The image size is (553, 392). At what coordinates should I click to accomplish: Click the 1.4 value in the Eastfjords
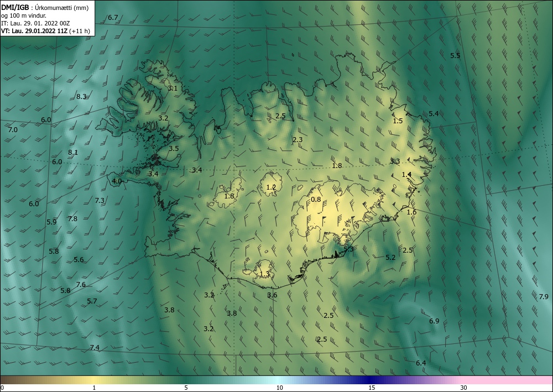tap(406, 175)
